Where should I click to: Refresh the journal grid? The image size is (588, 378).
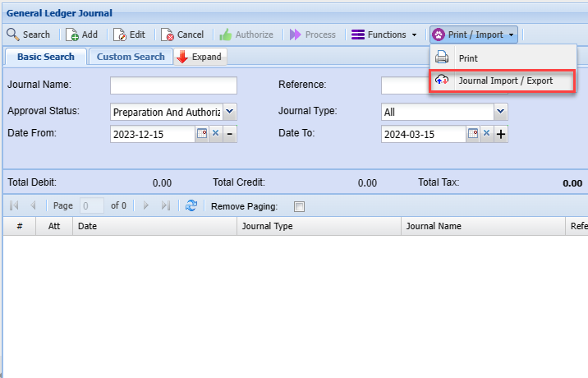tap(191, 205)
